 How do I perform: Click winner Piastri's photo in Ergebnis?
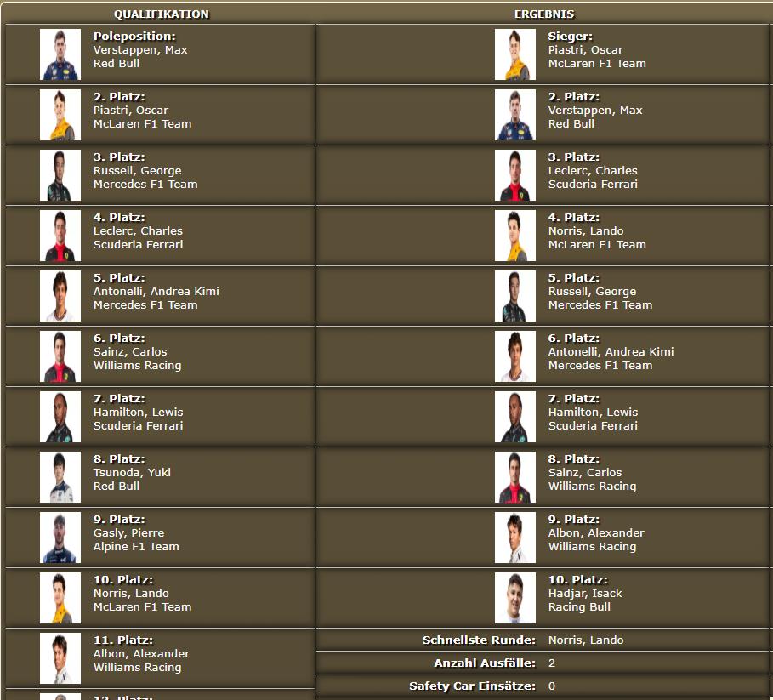[x=515, y=54]
